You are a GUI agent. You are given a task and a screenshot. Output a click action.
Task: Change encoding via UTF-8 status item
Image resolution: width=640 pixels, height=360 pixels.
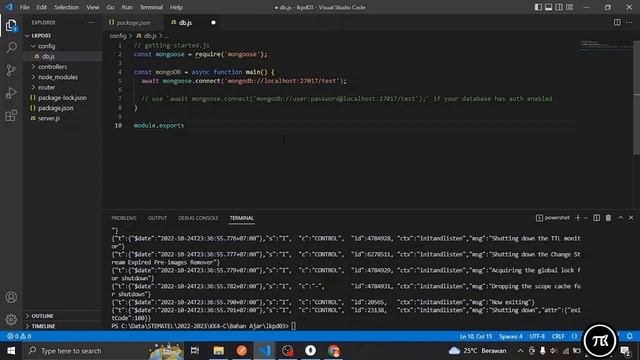tap(537, 336)
